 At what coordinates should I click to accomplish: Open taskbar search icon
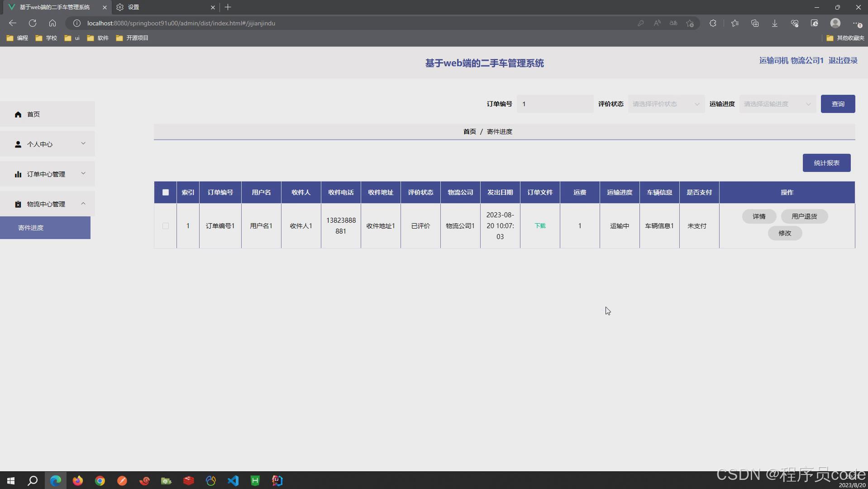point(33,480)
